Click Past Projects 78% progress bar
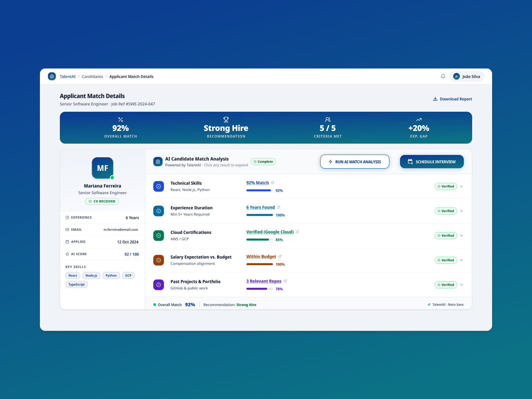The width and height of the screenshot is (532, 399). [x=260, y=289]
